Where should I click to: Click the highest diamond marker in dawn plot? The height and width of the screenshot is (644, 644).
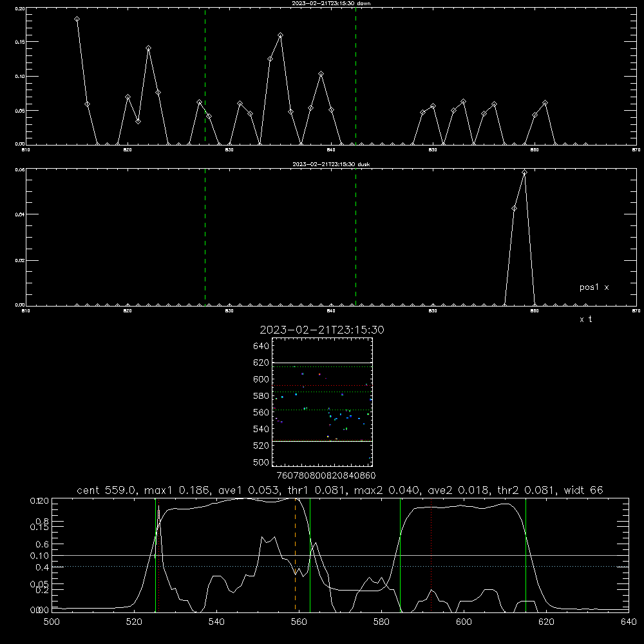tap(77, 19)
